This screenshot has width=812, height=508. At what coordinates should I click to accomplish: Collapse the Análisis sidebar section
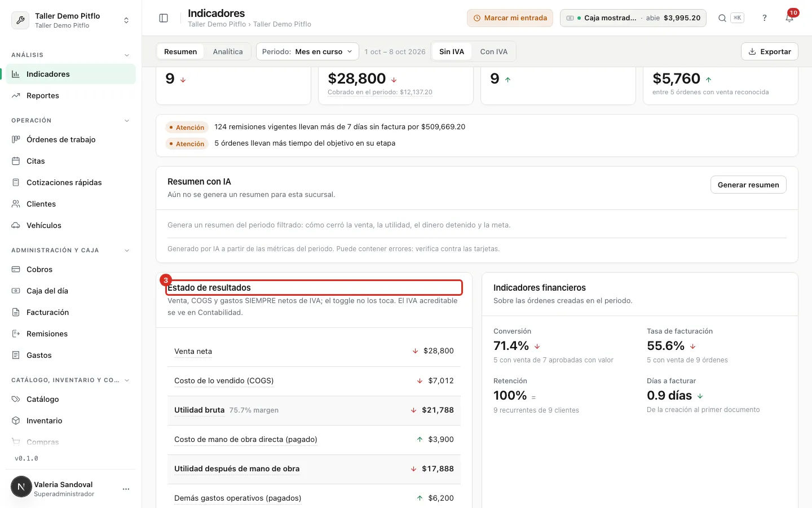coord(127,55)
